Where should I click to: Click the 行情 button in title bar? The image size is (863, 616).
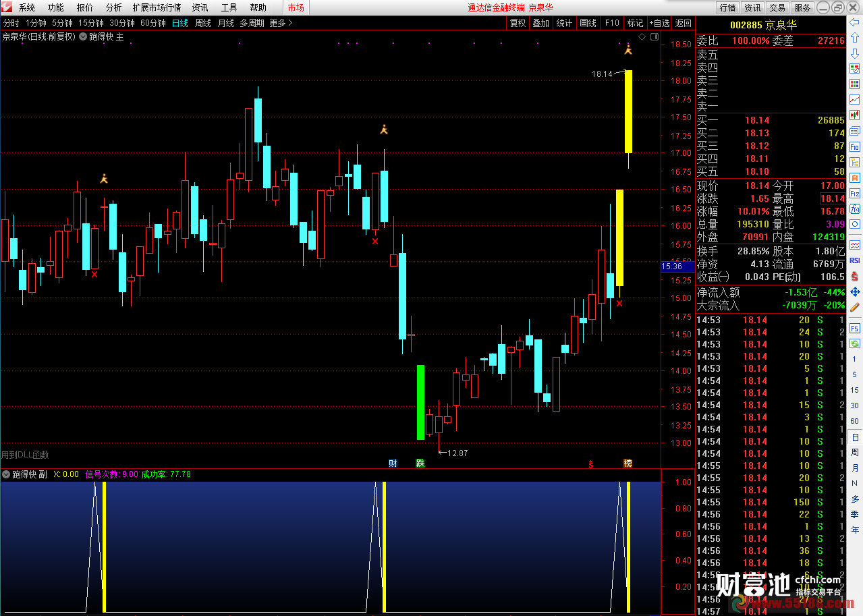(727, 7)
